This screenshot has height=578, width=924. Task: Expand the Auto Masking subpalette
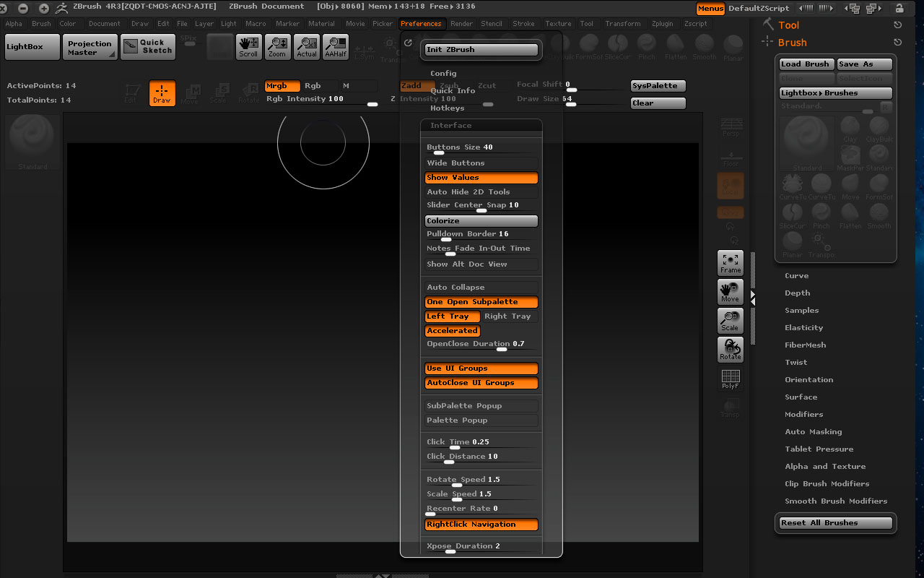pos(813,432)
